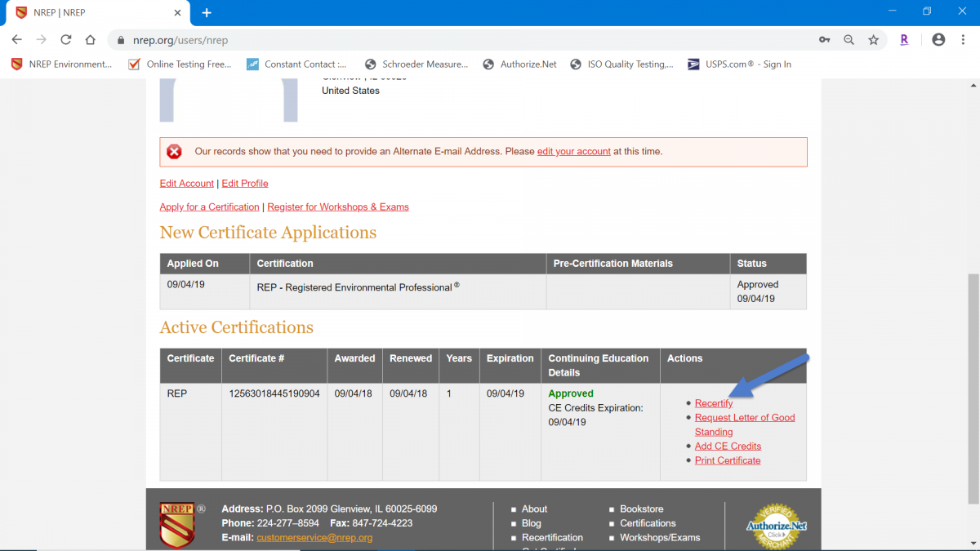This screenshot has width=980, height=551.
Task: Email customerservice@nrep.org from footer
Action: 314,538
